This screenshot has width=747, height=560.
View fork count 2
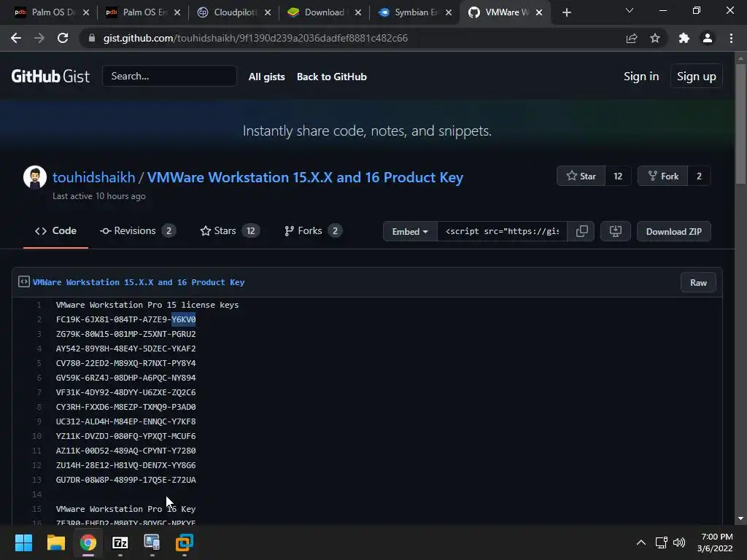pyautogui.click(x=699, y=176)
